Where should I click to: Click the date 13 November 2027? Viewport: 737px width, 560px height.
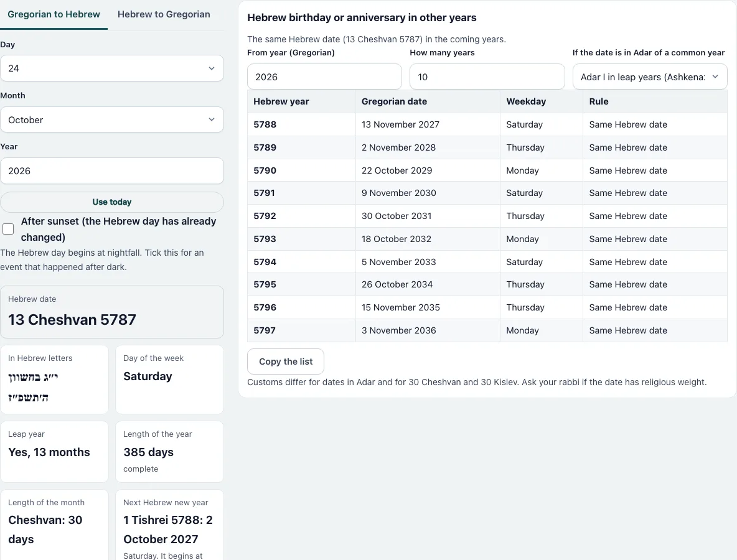400,124
